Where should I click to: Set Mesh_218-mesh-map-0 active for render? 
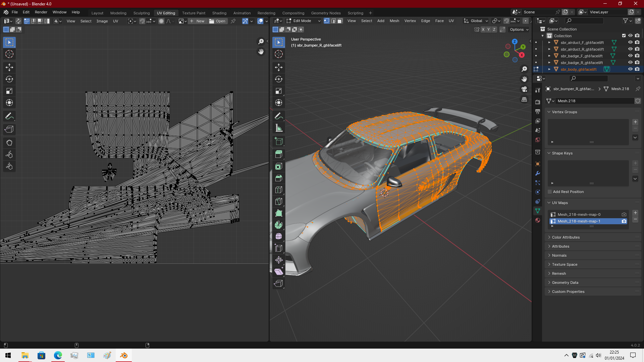(x=624, y=215)
